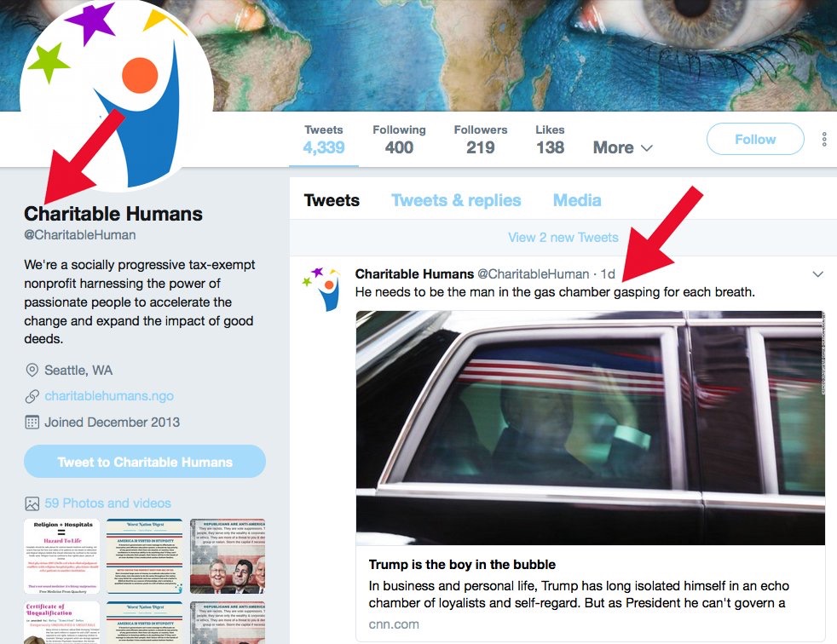Click the link chain icon beside website

32,396
